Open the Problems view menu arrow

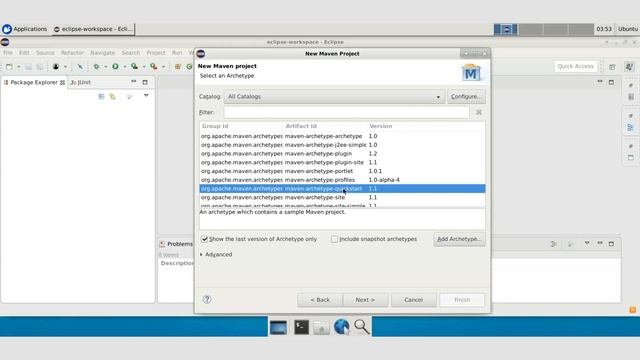click(587, 244)
